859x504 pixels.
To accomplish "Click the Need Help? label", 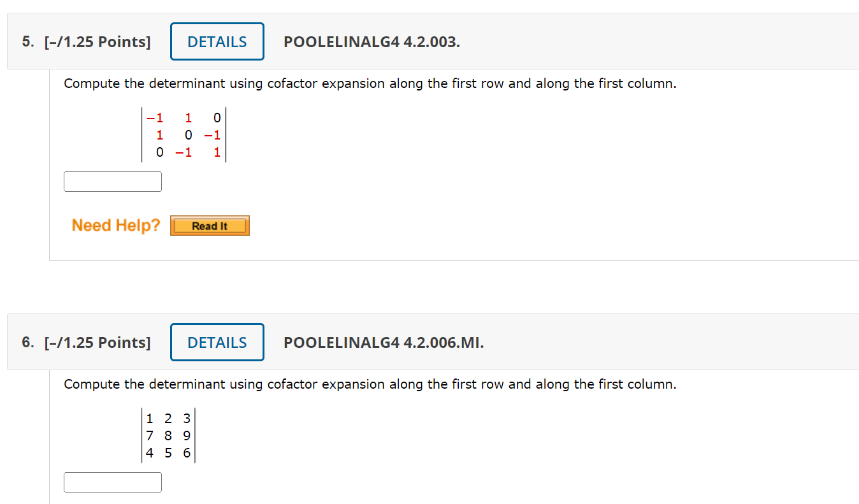I will [x=115, y=225].
